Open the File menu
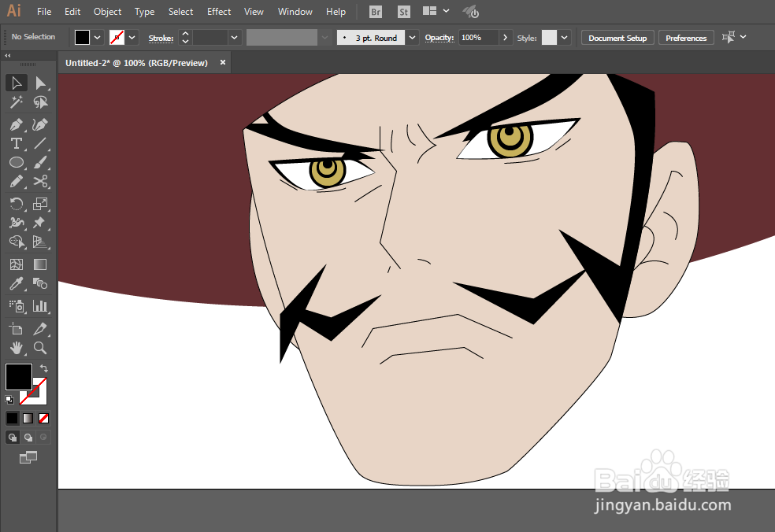775x532 pixels. click(44, 12)
